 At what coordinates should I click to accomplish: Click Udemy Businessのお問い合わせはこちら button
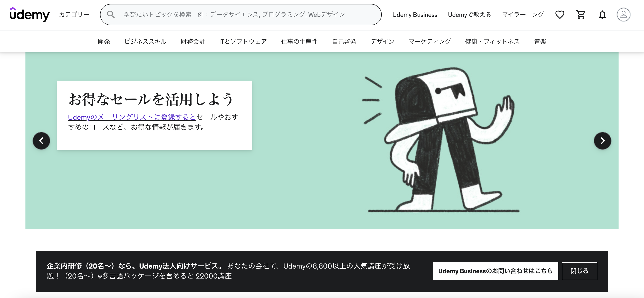click(x=495, y=271)
